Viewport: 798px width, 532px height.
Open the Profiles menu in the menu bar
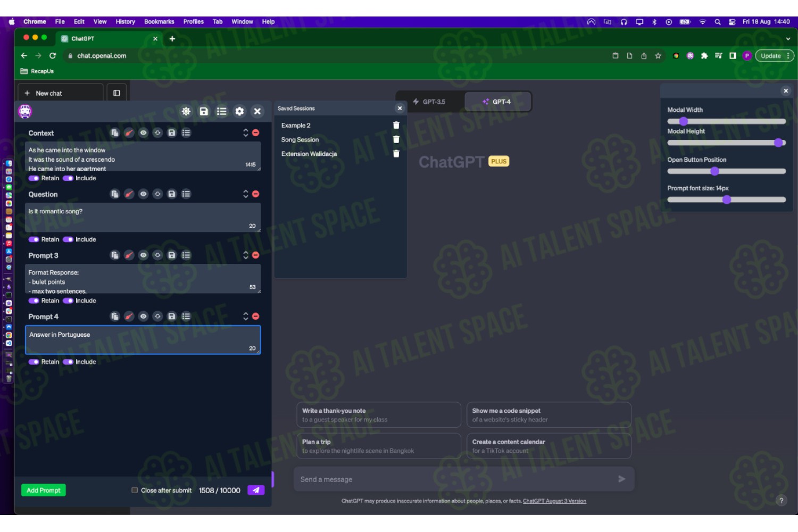point(194,22)
